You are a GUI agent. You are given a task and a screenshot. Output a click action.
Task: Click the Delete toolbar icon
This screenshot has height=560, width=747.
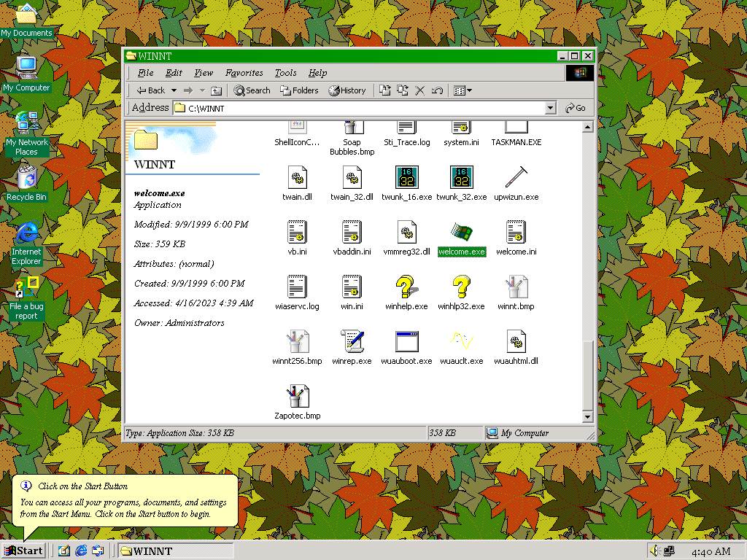click(419, 90)
